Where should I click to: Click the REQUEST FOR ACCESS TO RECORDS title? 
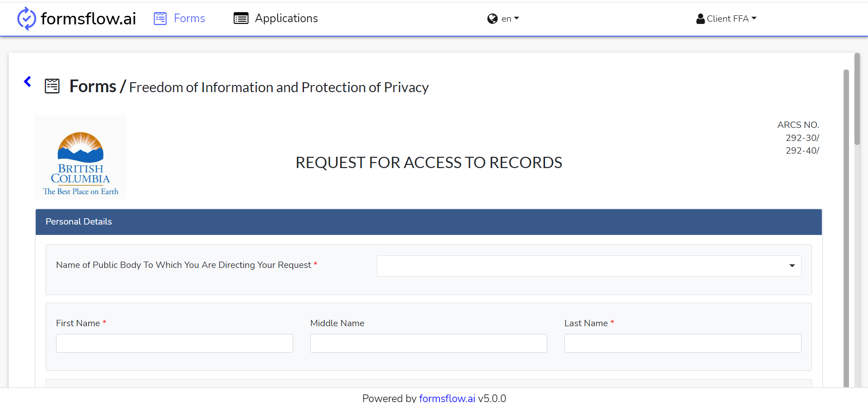click(429, 163)
